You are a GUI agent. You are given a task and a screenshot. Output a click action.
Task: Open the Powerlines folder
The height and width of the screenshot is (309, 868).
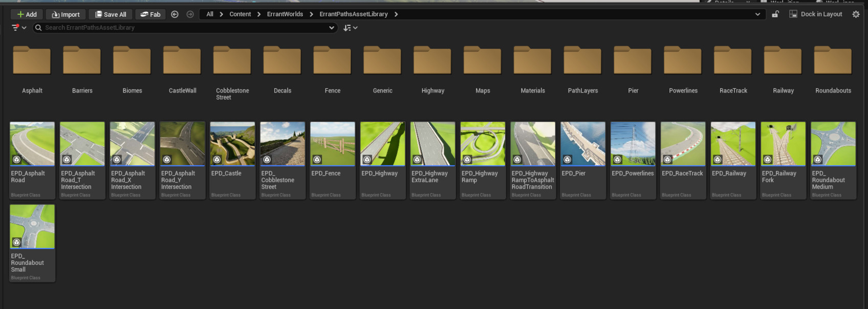click(x=683, y=60)
